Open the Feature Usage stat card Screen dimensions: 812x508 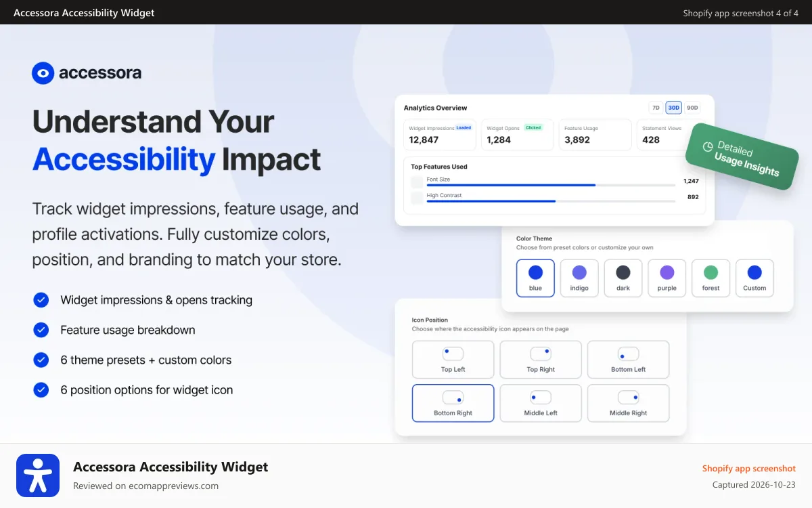(x=595, y=135)
